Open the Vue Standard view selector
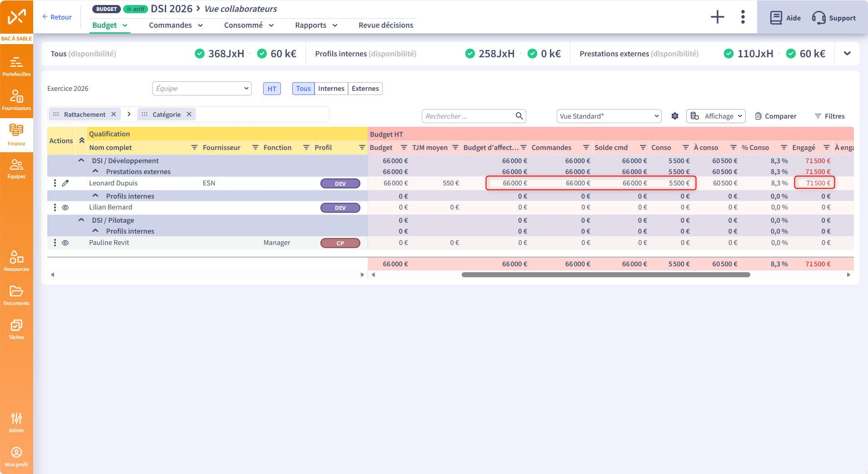 [x=609, y=116]
